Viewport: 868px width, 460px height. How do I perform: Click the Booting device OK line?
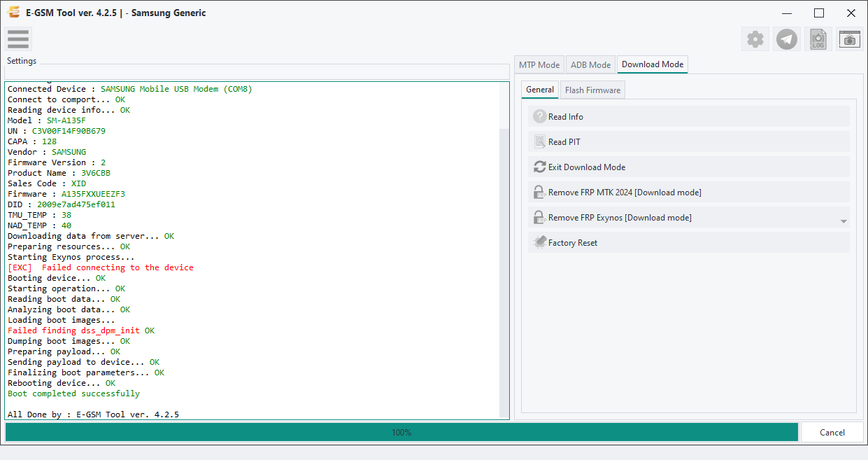click(x=57, y=278)
